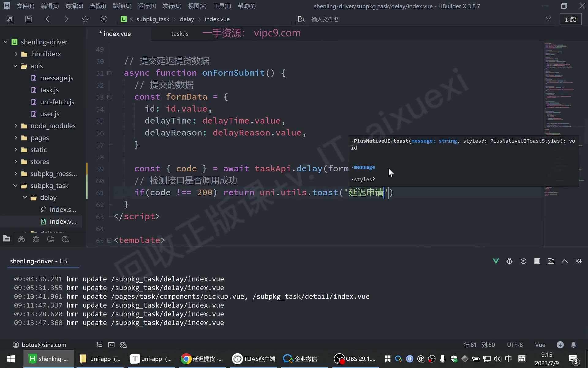
Task: Click the binoculars search icon below the file tree
Action: coord(21,239)
